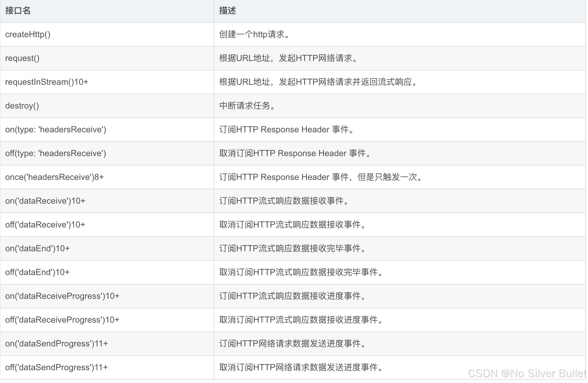
Task: Click the request() interface name cell
Action: click(22, 58)
